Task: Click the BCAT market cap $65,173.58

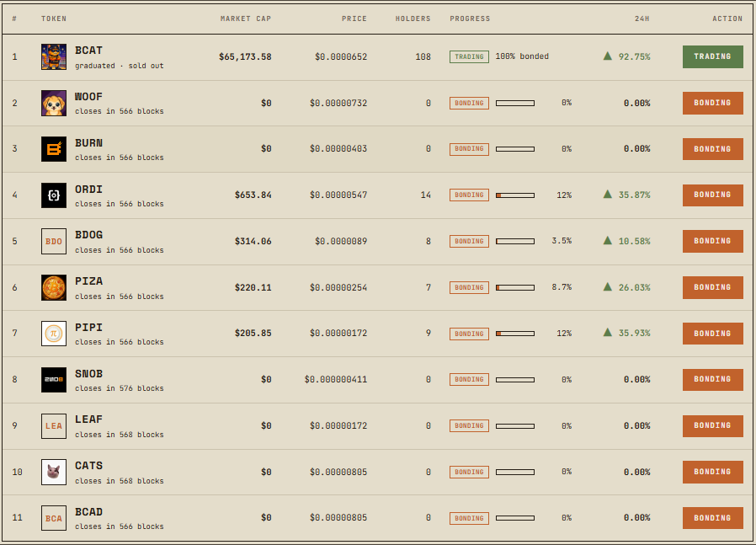Action: point(245,57)
